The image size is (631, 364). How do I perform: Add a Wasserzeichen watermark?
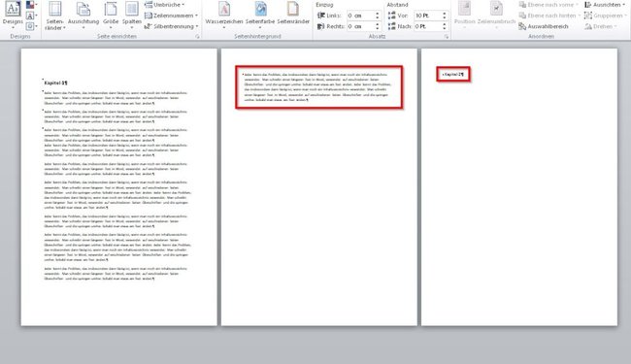pyautogui.click(x=224, y=16)
